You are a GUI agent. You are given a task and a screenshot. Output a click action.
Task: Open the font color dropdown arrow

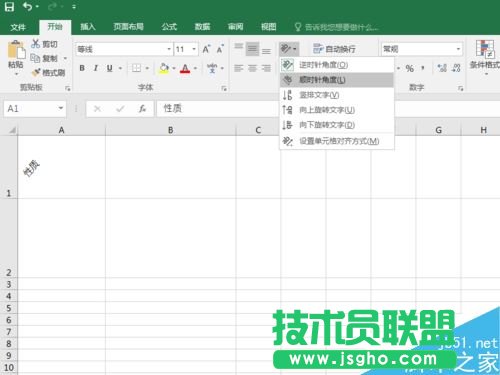[x=195, y=68]
